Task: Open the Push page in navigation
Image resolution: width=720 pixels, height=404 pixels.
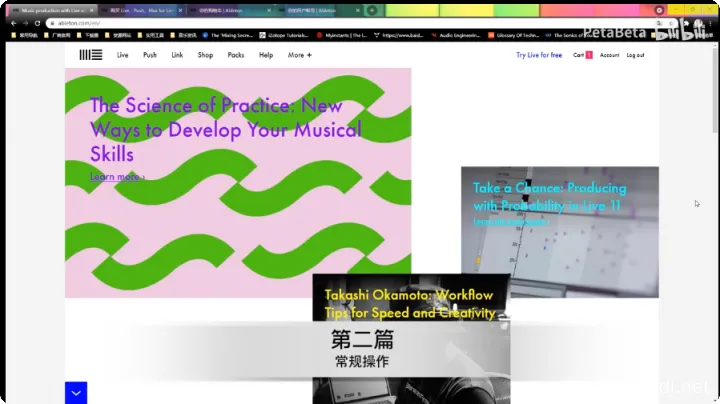Action: tap(150, 55)
